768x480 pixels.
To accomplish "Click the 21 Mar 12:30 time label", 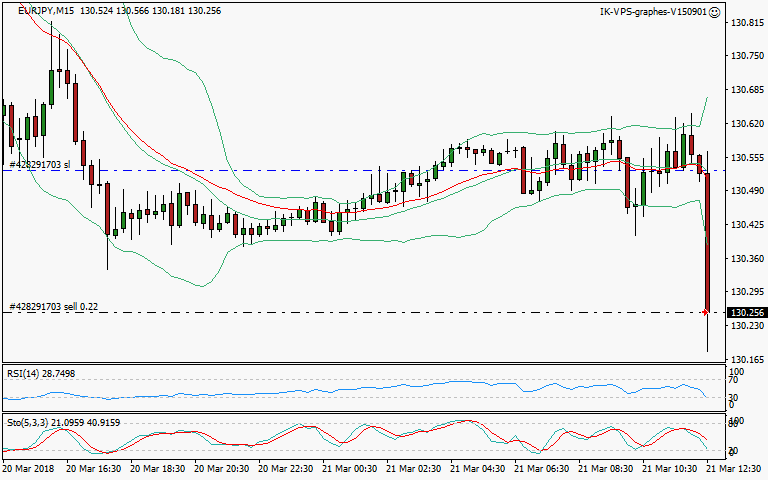I will (737, 468).
